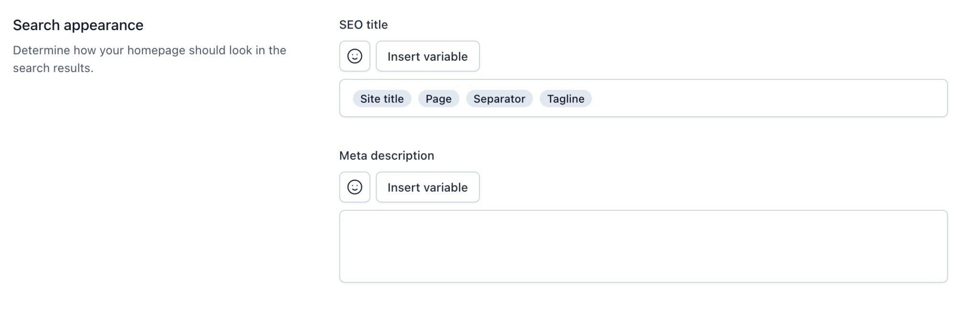Select the Page variable pill in the title
The image size is (980, 312).
click(x=438, y=98)
